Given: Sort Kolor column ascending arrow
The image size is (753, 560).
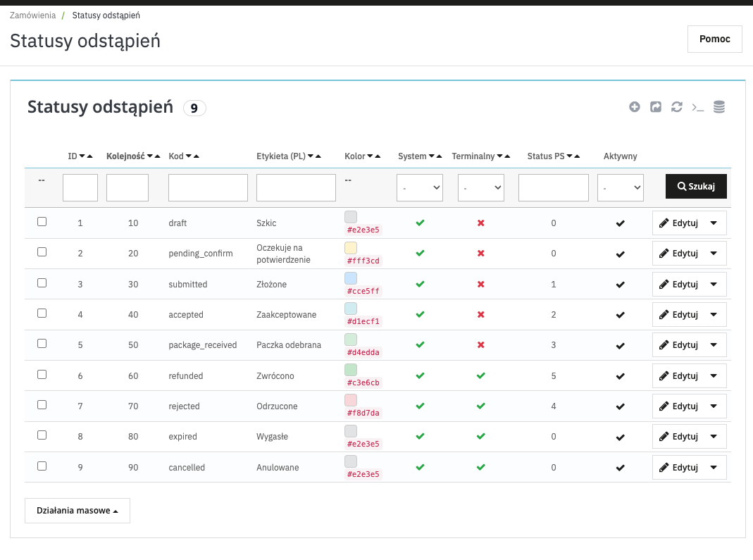Looking at the screenshot, I should [378, 156].
